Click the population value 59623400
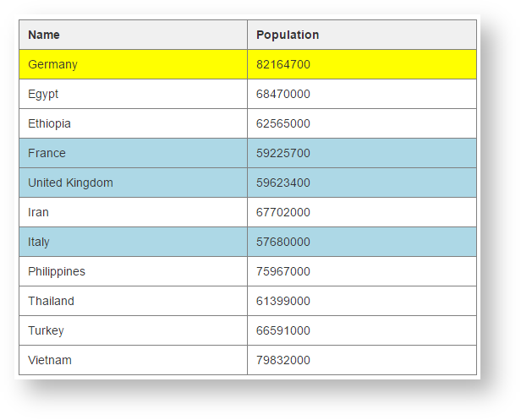The height and width of the screenshot is (420, 521). coord(283,183)
